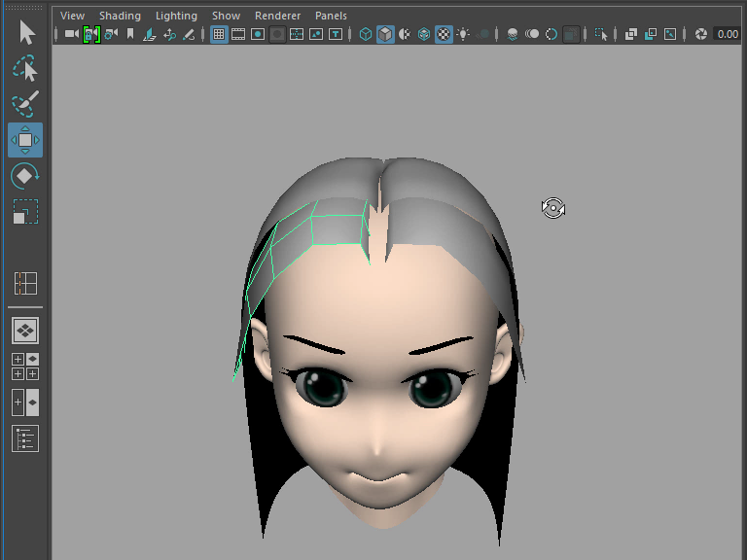Toggle the lock camera button
Screen dimensions: 747x560
pyautogui.click(x=91, y=34)
